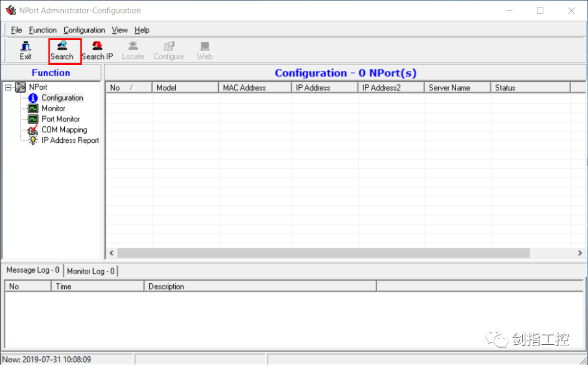
Task: Open the Help menu
Action: (142, 30)
